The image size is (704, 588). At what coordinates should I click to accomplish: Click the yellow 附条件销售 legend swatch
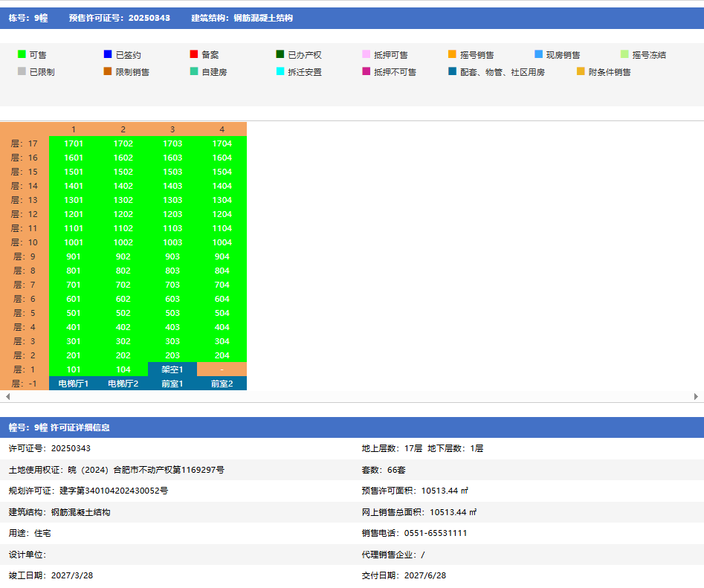pyautogui.click(x=581, y=71)
